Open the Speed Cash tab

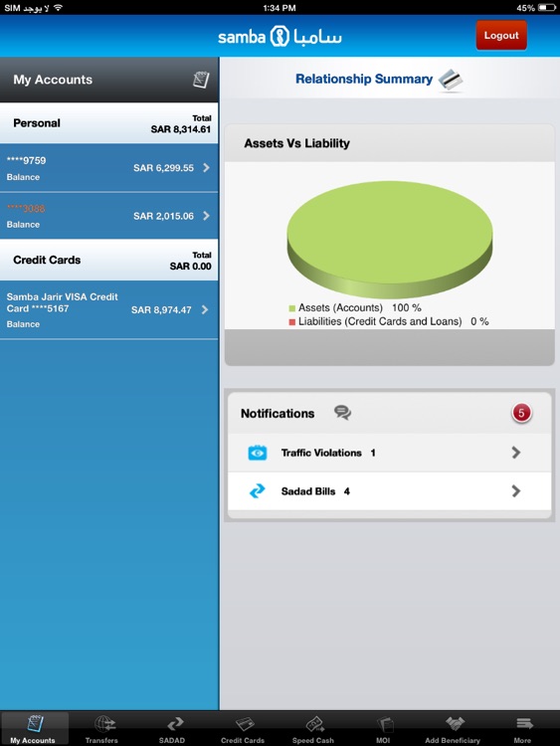tap(313, 728)
